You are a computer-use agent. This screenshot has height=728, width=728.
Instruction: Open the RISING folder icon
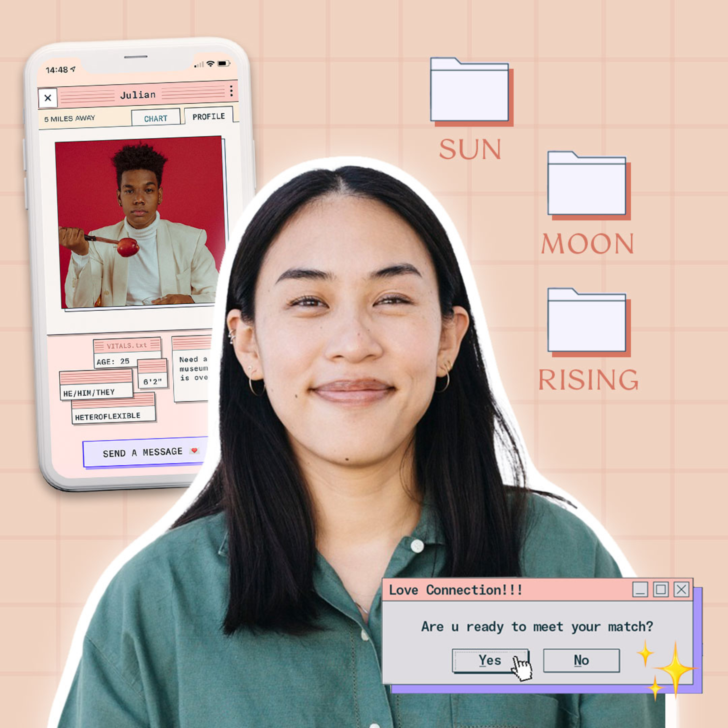click(586, 321)
